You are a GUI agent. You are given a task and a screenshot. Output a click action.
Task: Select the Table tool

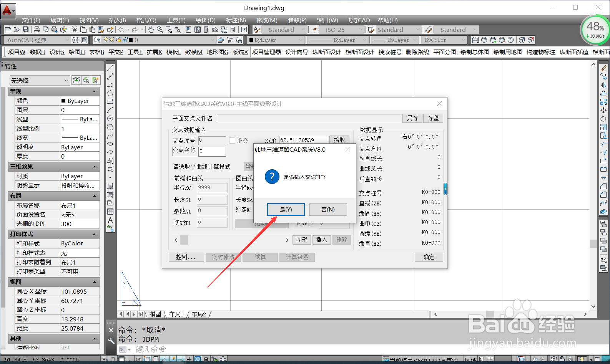point(110,212)
